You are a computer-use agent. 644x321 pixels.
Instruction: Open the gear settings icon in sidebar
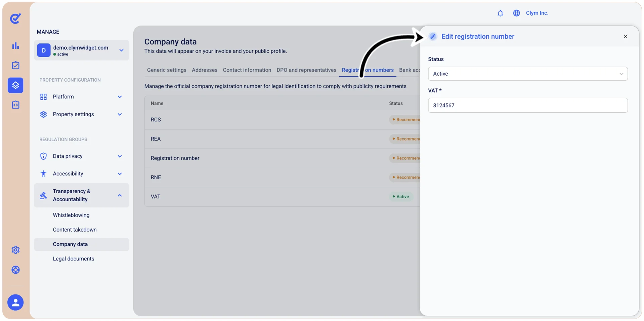[x=15, y=250]
